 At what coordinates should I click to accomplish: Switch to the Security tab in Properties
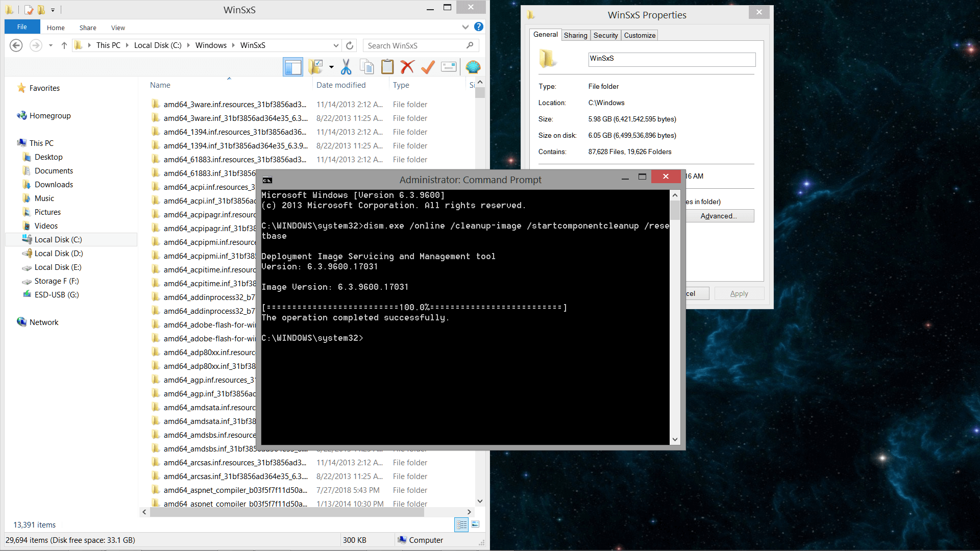point(605,35)
